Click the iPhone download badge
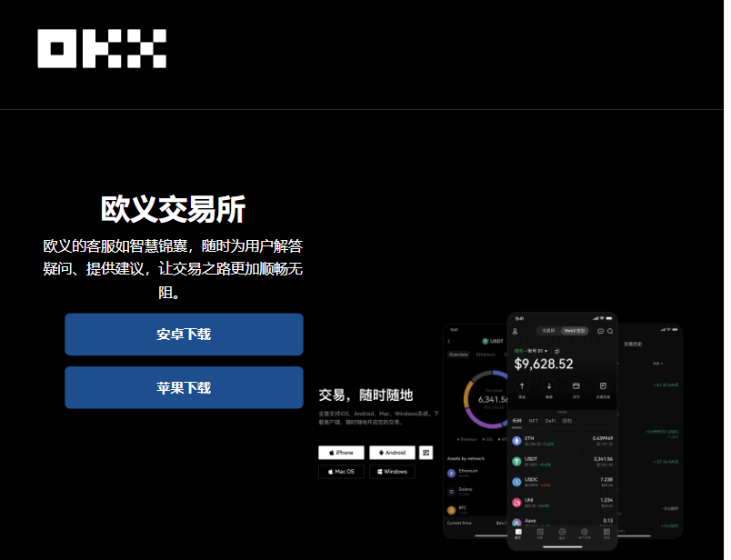Image resolution: width=731 pixels, height=560 pixels. pos(341,452)
